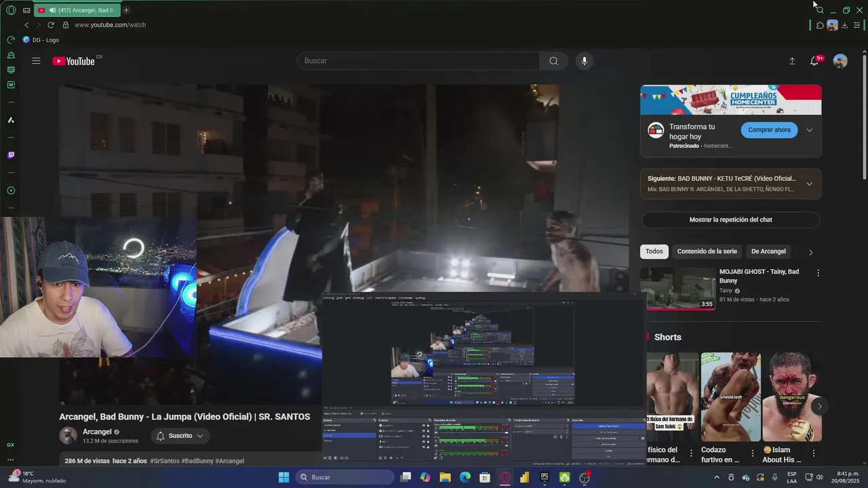The height and width of the screenshot is (488, 868).
Task: Open Opera search tabs magnifier icon
Action: point(820,10)
